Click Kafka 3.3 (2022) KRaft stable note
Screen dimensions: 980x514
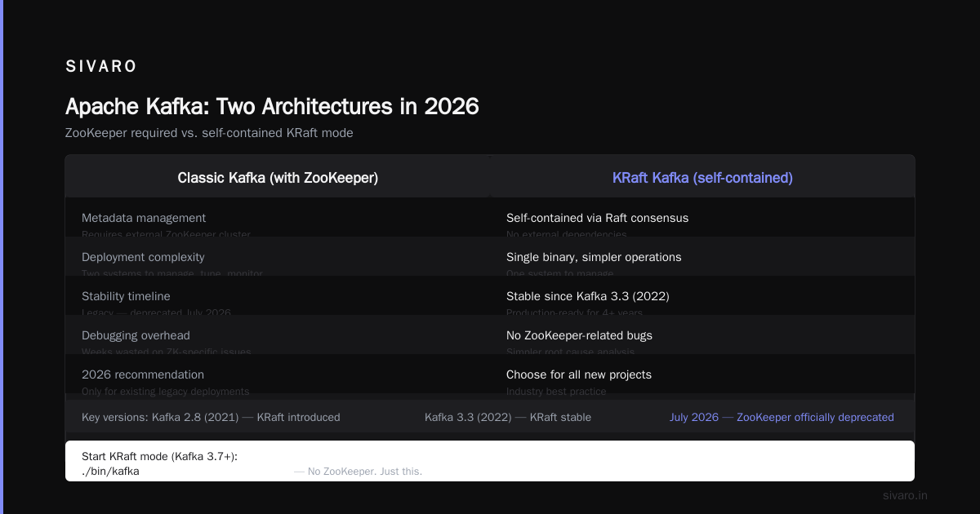click(x=508, y=417)
